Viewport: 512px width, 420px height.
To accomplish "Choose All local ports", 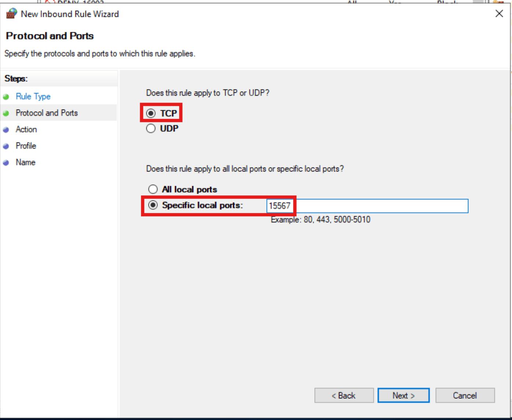I will click(x=153, y=189).
